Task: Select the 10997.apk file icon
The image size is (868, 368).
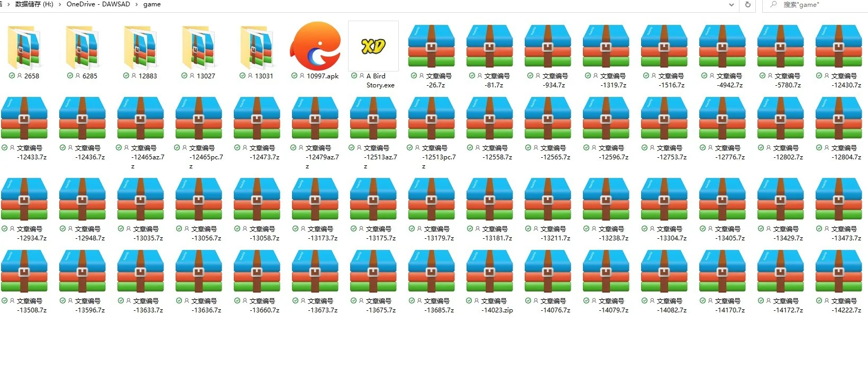Action: coord(315,46)
